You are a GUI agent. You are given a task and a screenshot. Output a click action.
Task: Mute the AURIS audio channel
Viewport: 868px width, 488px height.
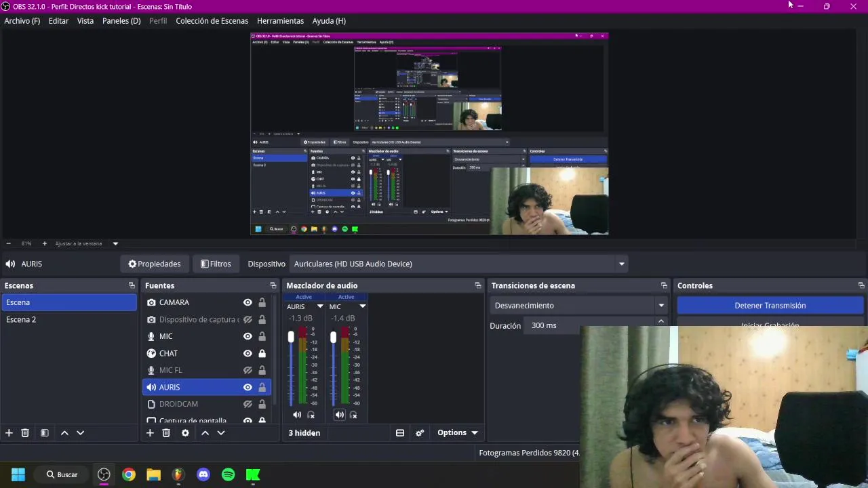click(297, 415)
